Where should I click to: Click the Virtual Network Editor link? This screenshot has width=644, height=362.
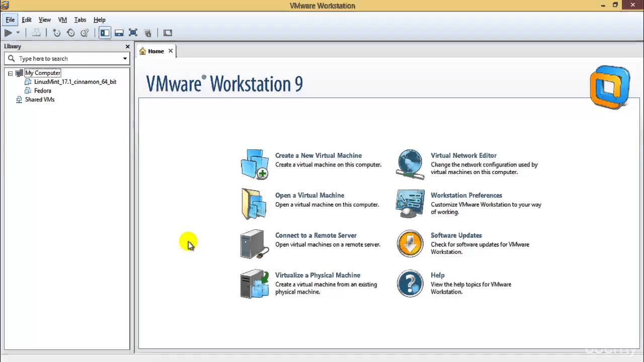[463, 155]
